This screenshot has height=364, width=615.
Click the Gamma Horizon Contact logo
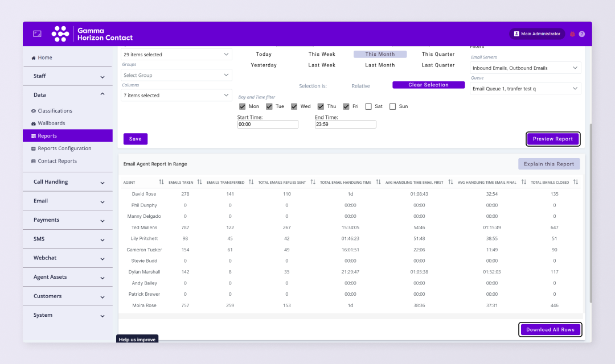tap(92, 34)
